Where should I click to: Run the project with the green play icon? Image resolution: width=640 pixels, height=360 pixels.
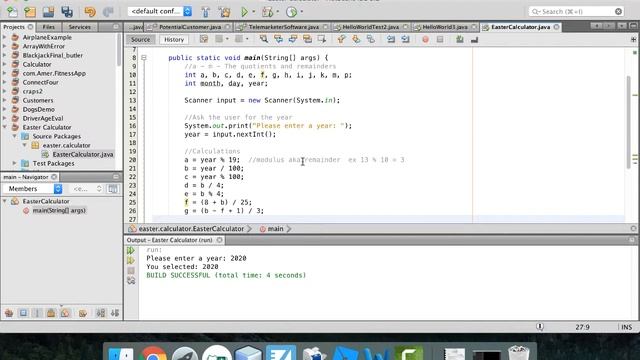pyautogui.click(x=244, y=11)
